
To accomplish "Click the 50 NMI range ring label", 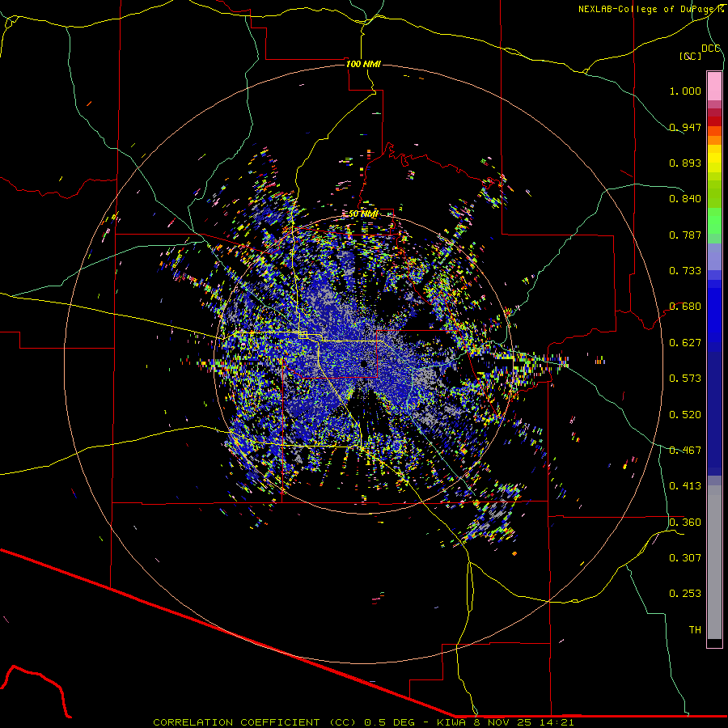I will point(363,214).
